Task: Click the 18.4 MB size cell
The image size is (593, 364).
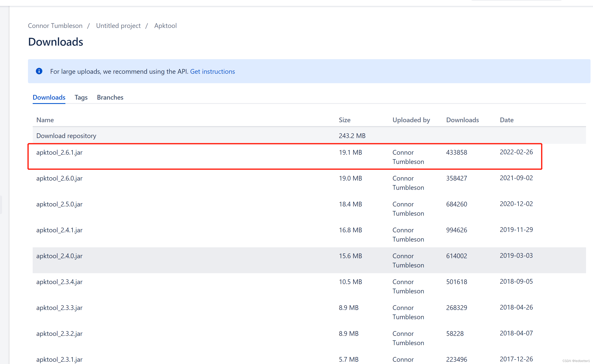Action: tap(350, 204)
